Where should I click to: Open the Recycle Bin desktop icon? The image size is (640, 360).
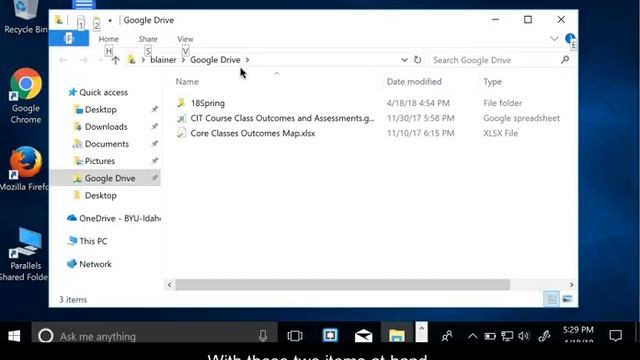coord(25,17)
